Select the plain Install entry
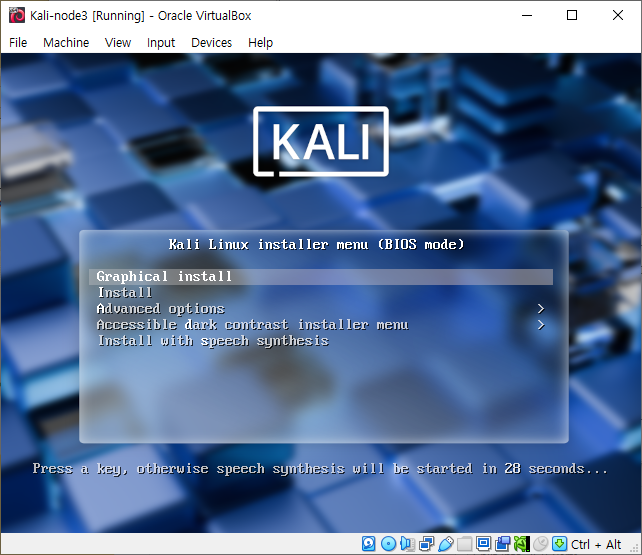This screenshot has height=555, width=642. click(321, 293)
